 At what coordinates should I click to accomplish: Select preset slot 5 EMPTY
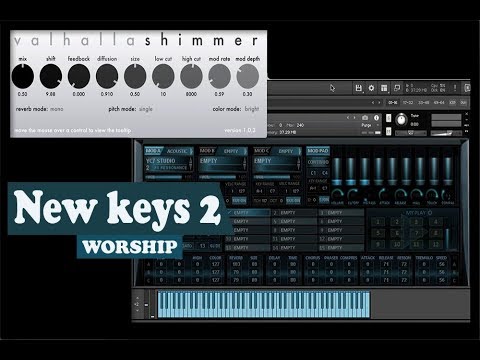click(294, 222)
